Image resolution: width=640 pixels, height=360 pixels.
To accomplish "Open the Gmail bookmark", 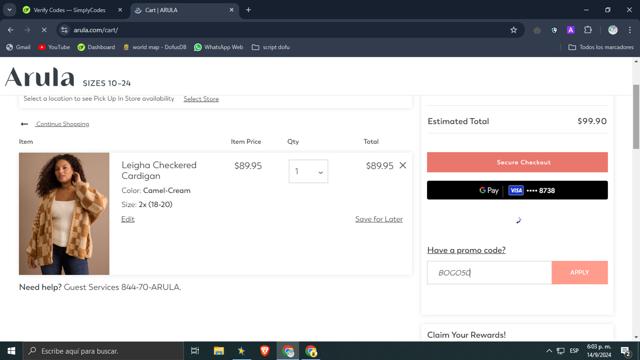I will click(18, 47).
